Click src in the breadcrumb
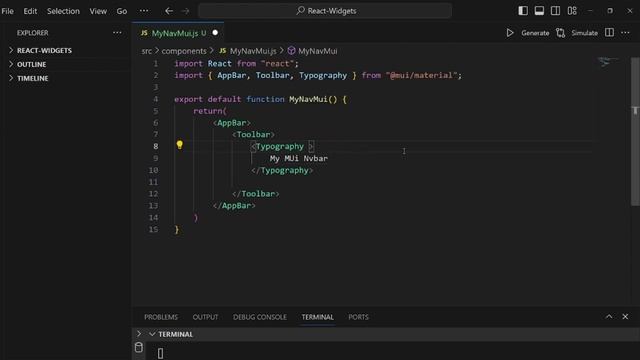 147,51
